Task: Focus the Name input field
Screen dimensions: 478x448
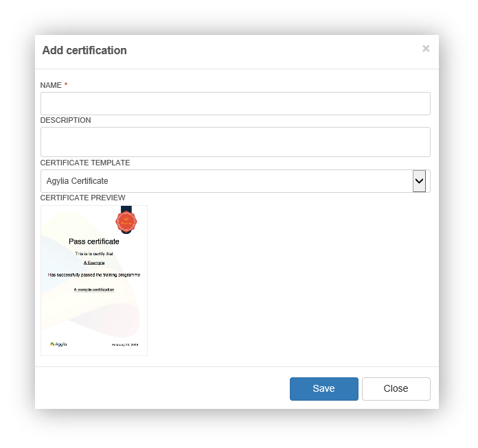Action: point(236,104)
